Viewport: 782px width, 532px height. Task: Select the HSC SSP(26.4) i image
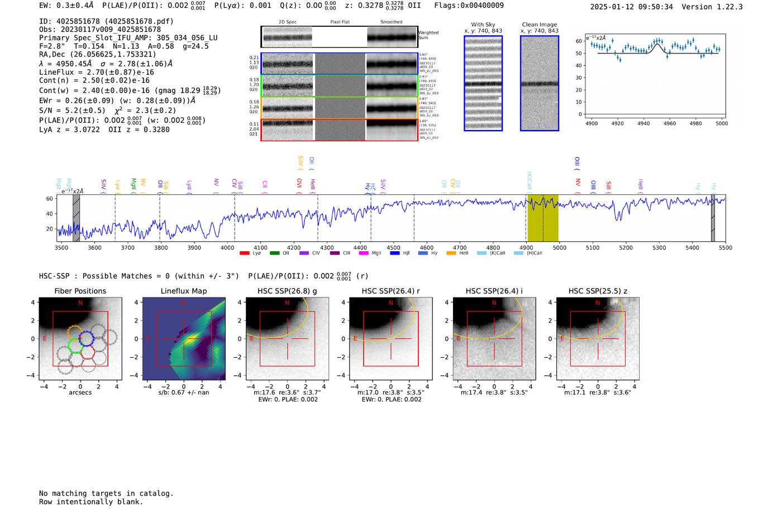[x=494, y=339]
